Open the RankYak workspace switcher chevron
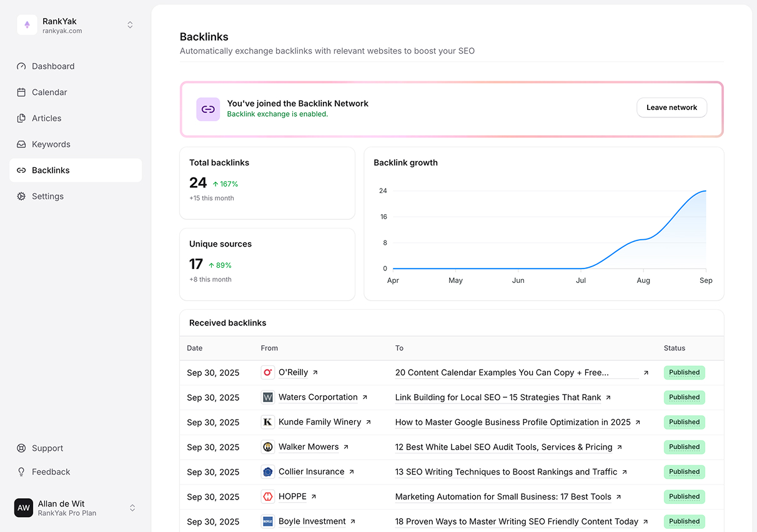This screenshot has width=757, height=532. pos(130,25)
